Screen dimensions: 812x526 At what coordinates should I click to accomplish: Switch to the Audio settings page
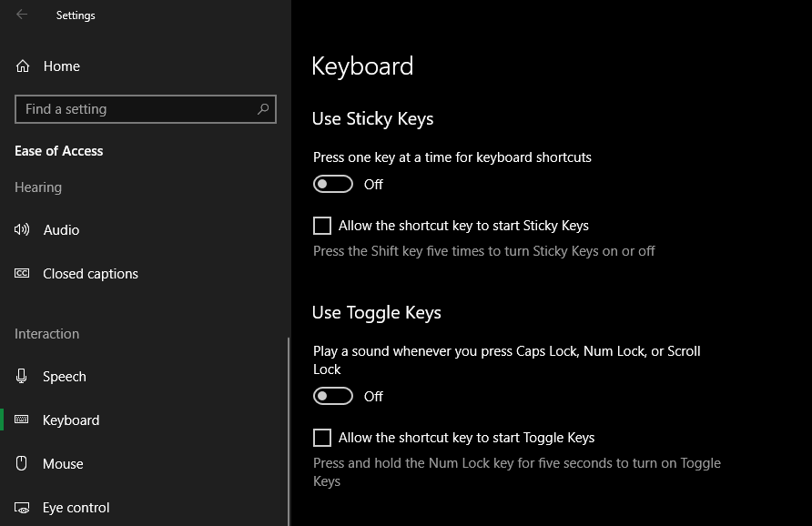tap(61, 229)
